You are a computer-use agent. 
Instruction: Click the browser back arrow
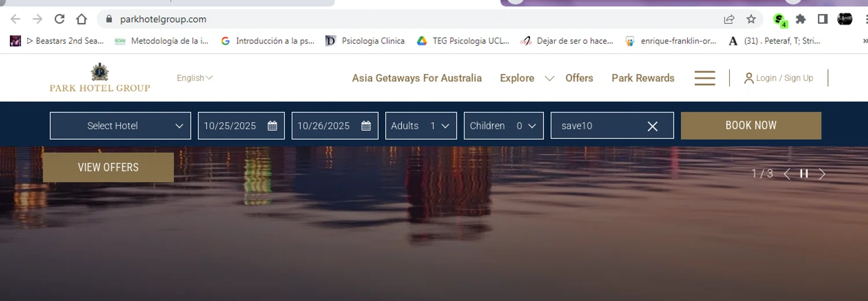tap(16, 19)
